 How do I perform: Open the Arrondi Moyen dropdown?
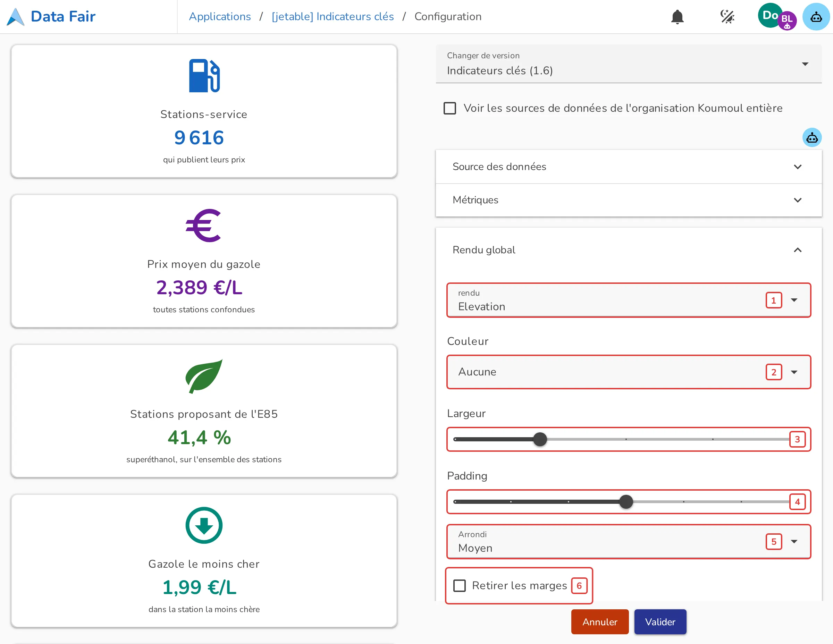coord(628,541)
